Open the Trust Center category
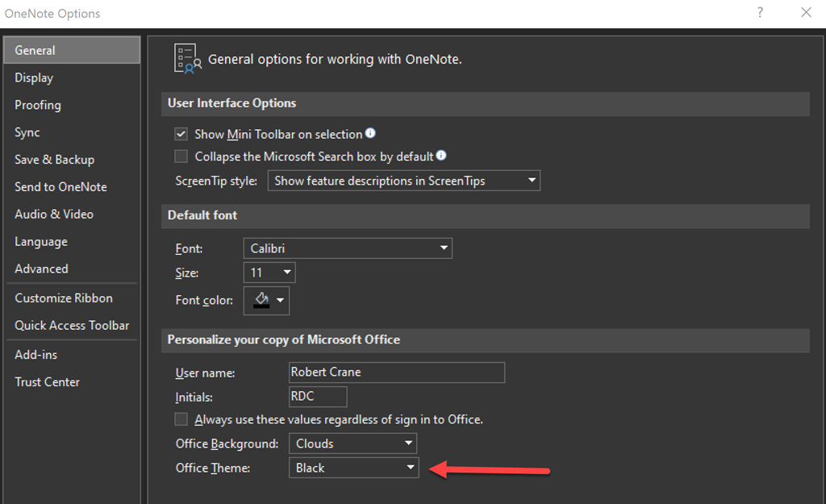This screenshot has height=504, width=826. (x=47, y=382)
